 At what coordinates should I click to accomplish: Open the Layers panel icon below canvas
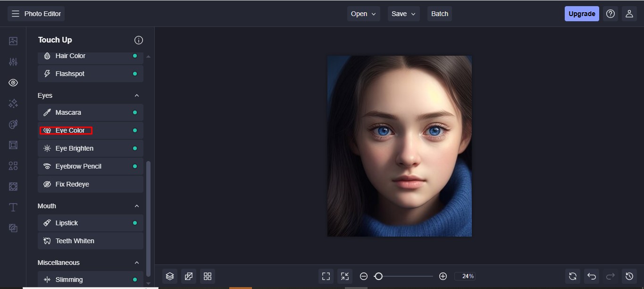[170, 276]
